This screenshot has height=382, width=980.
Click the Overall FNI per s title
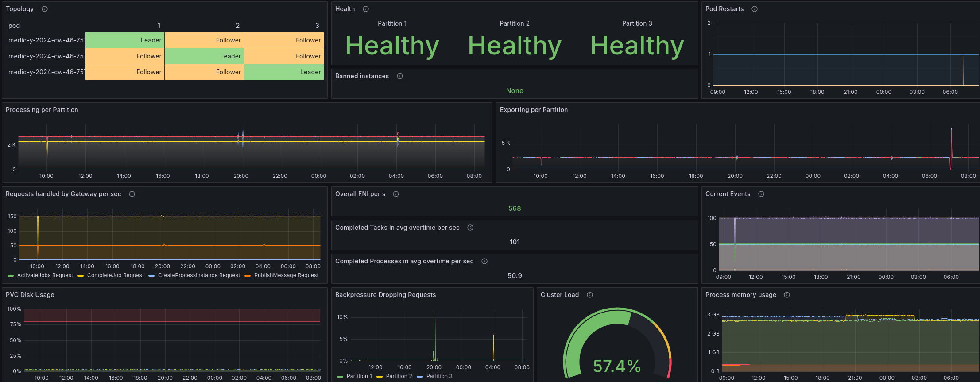[x=360, y=194]
